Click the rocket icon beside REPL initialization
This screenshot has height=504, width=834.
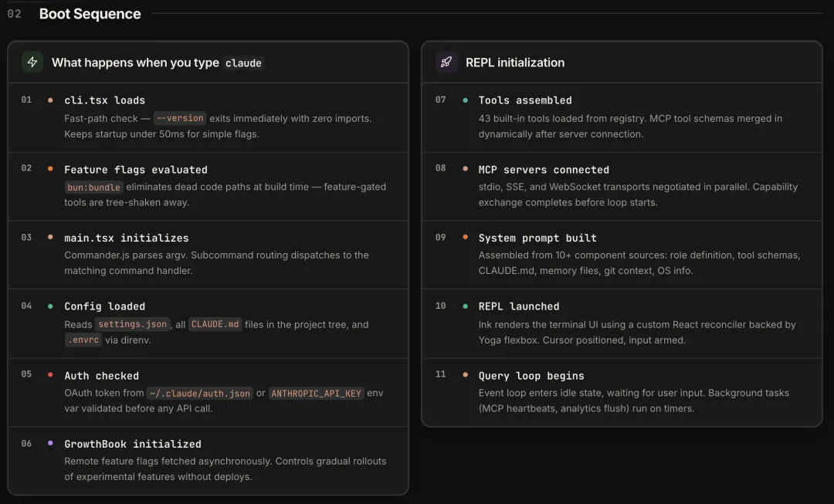pyautogui.click(x=446, y=63)
